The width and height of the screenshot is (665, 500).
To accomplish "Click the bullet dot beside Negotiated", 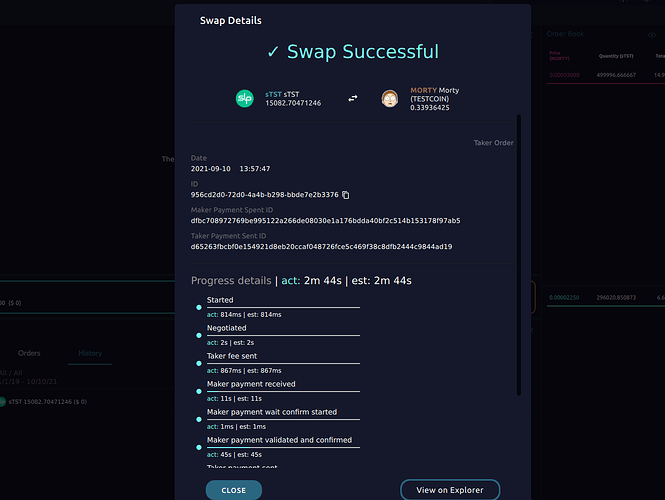I will (198, 335).
